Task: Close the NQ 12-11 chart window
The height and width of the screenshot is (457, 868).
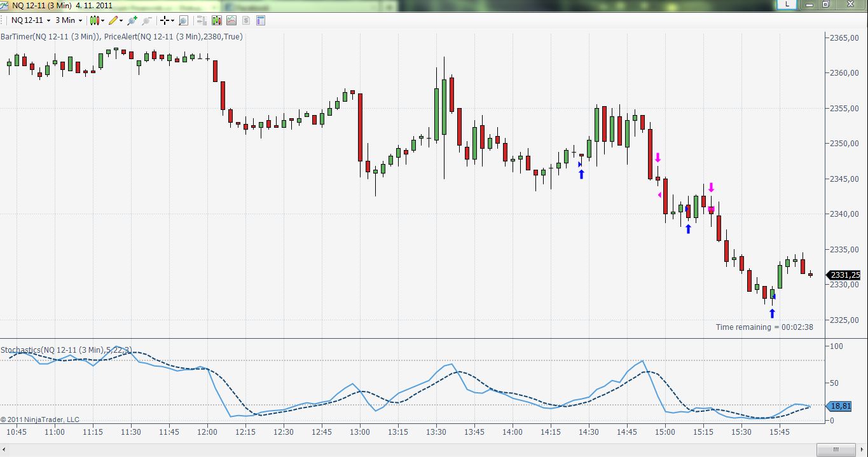Action: 850,4
